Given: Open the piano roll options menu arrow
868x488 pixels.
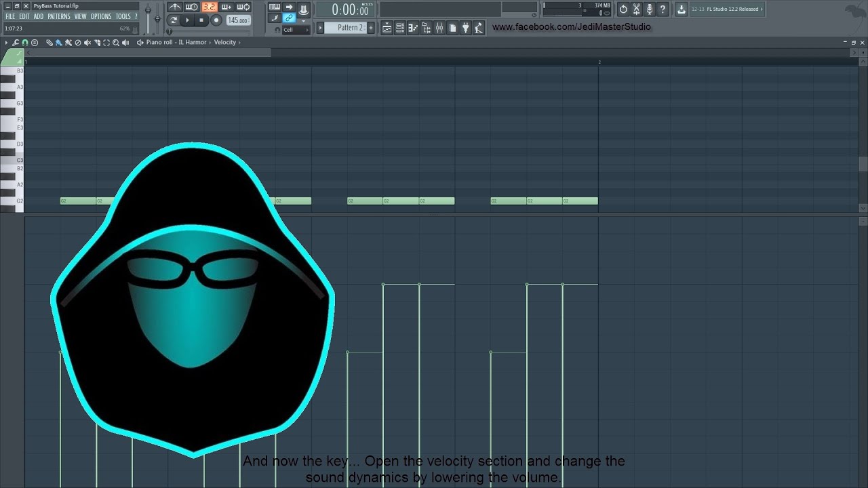Looking at the screenshot, I should click(6, 43).
